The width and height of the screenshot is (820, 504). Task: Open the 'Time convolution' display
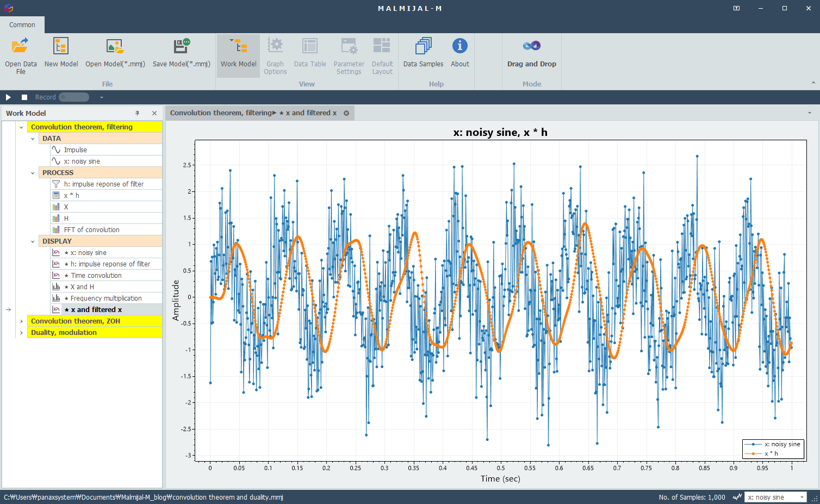click(x=106, y=276)
